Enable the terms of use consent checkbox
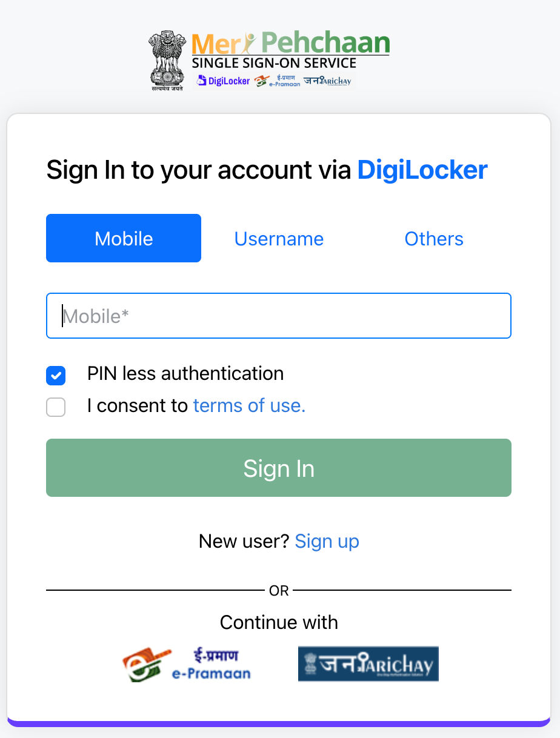Screen dimensions: 560x738 [x=56, y=407]
